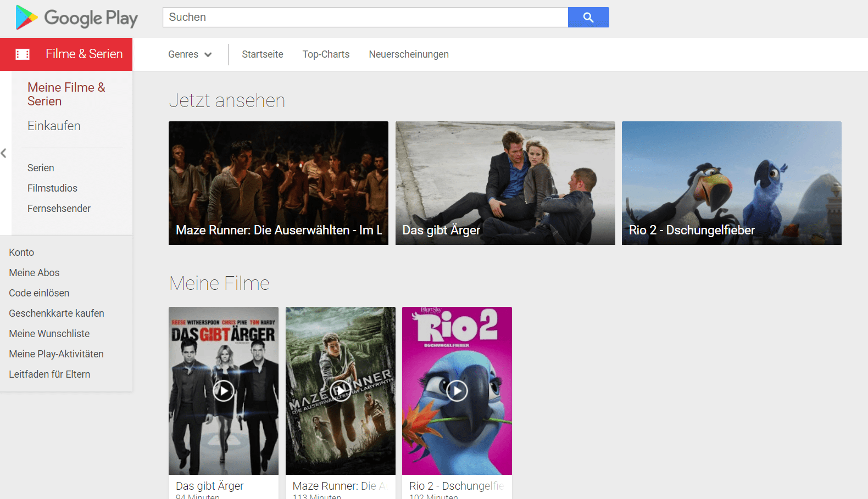
Task: Collapse the sidebar with the left arrow
Action: pos(4,153)
